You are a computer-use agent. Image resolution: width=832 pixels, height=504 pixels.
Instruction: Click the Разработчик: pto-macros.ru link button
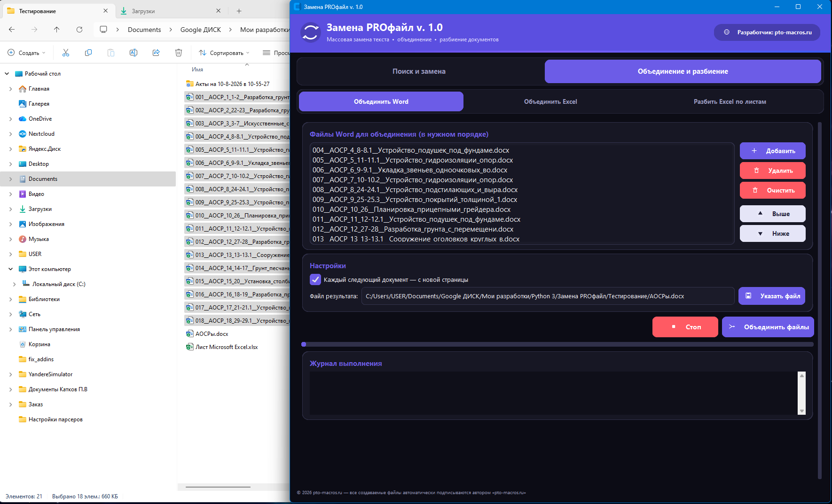click(x=767, y=32)
